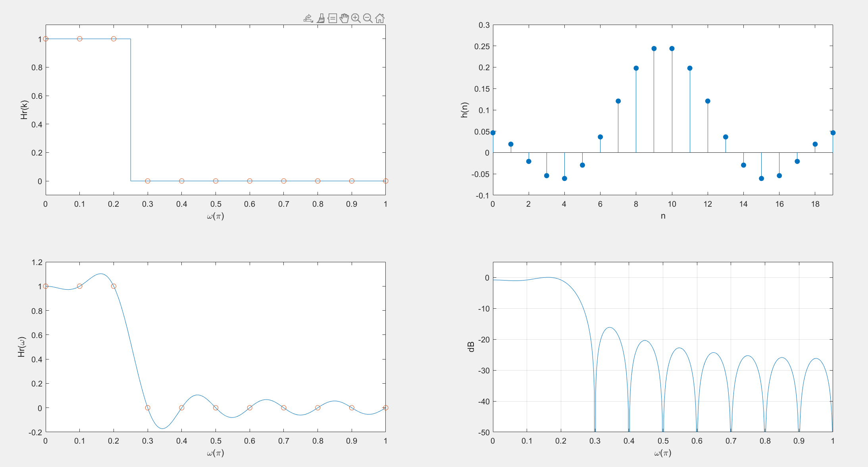Click the first sidelobe peak in dB plot
The height and width of the screenshot is (467, 868).
coord(610,328)
